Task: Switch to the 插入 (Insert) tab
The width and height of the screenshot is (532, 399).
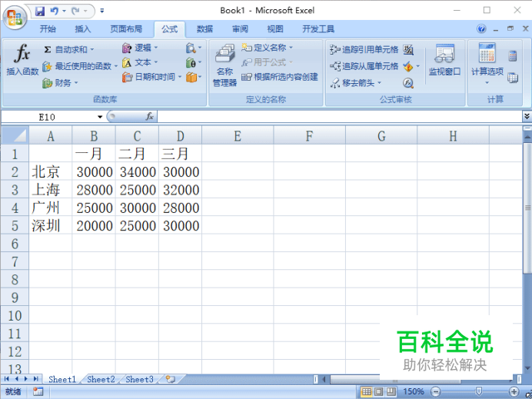Action: click(x=83, y=29)
